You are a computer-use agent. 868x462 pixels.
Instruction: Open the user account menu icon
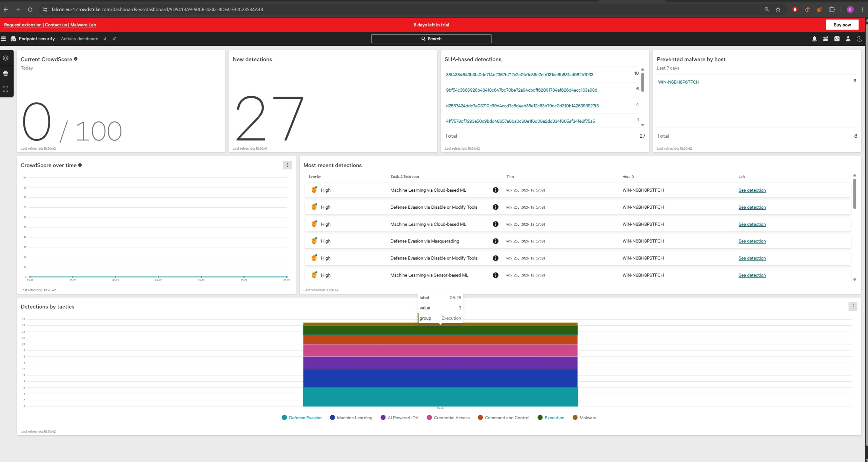coord(848,39)
